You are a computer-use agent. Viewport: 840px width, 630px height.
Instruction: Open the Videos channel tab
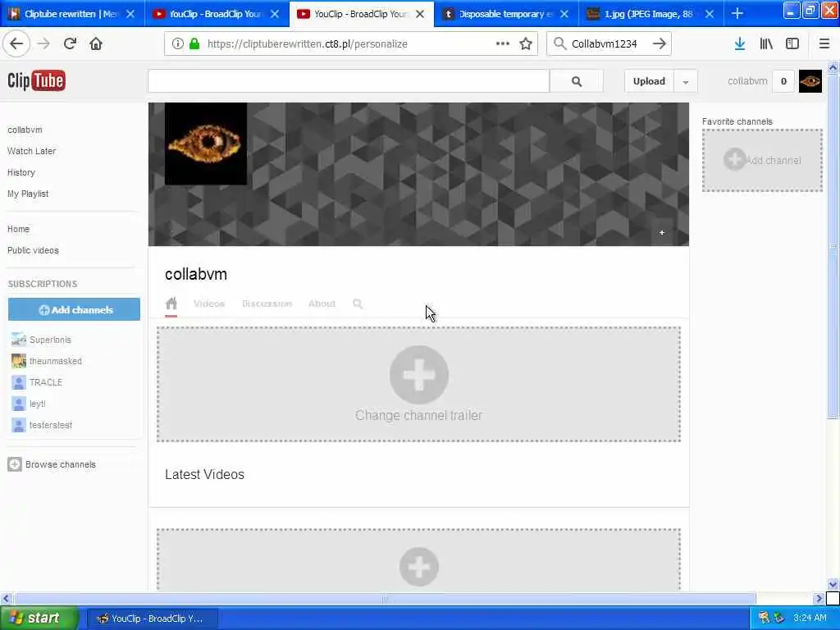pos(209,304)
